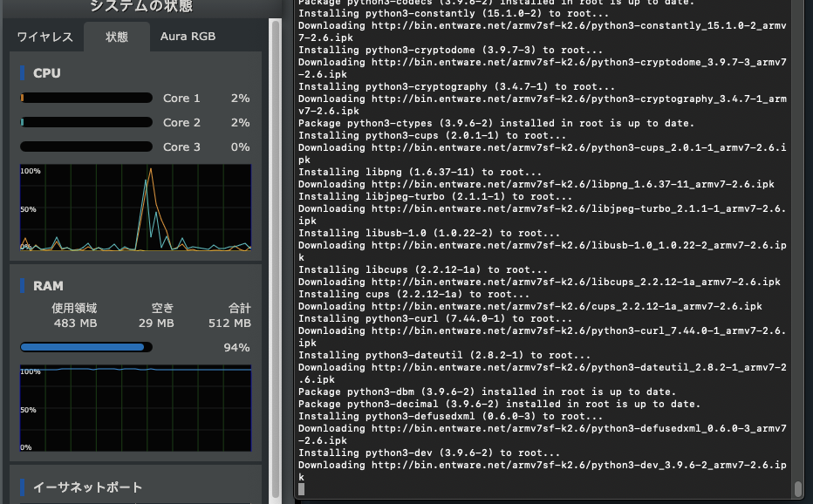
Task: Select the 状態 tab
Action: pyautogui.click(x=117, y=37)
